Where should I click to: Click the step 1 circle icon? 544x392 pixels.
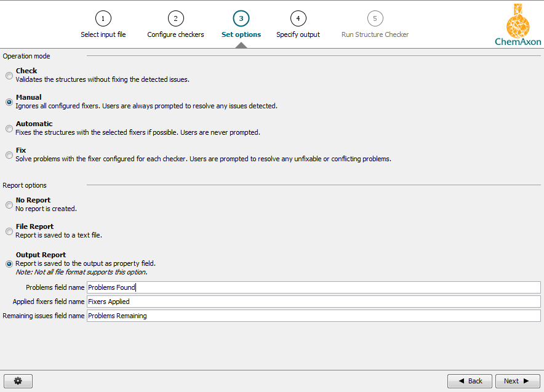pyautogui.click(x=103, y=18)
